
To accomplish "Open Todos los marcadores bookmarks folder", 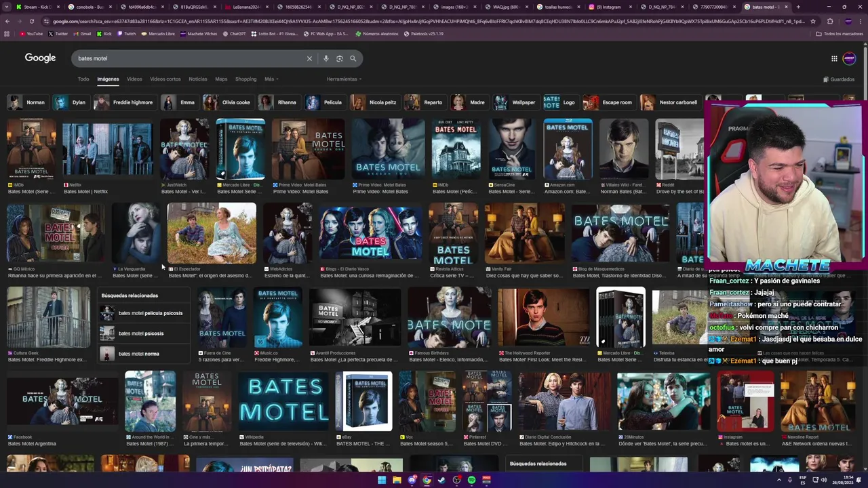I will [840, 33].
